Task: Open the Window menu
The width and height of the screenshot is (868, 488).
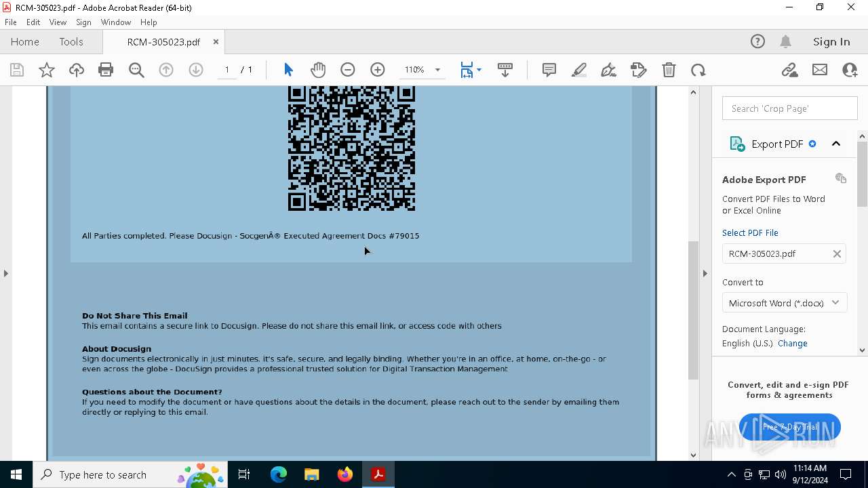Action: tap(116, 22)
